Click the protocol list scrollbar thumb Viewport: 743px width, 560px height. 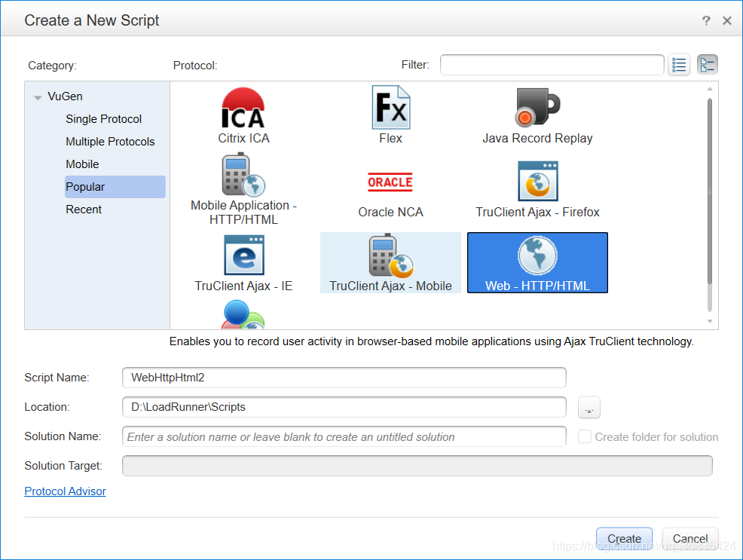pyautogui.click(x=709, y=191)
